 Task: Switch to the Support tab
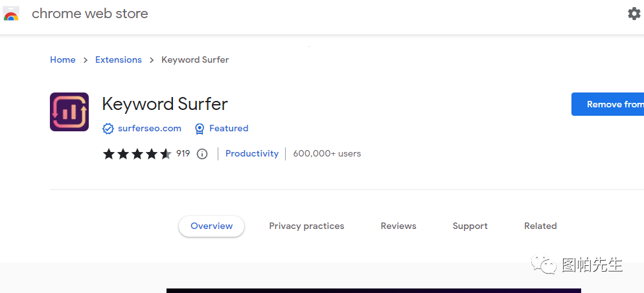(x=470, y=226)
